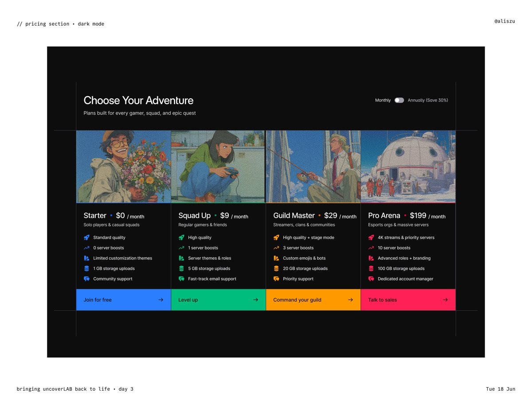This screenshot has height=404, width=532.
Task: Click the rocket icon beside Standard quality
Action: pos(86,237)
